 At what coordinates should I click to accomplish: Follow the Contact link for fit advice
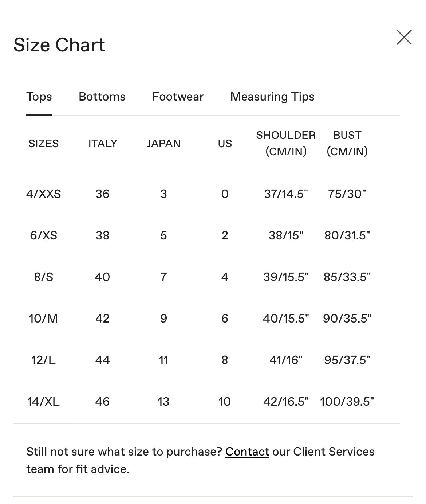(x=247, y=452)
